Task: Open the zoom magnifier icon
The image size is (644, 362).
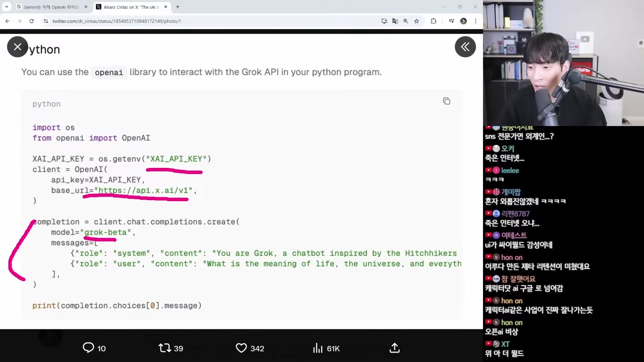Action: point(406,21)
